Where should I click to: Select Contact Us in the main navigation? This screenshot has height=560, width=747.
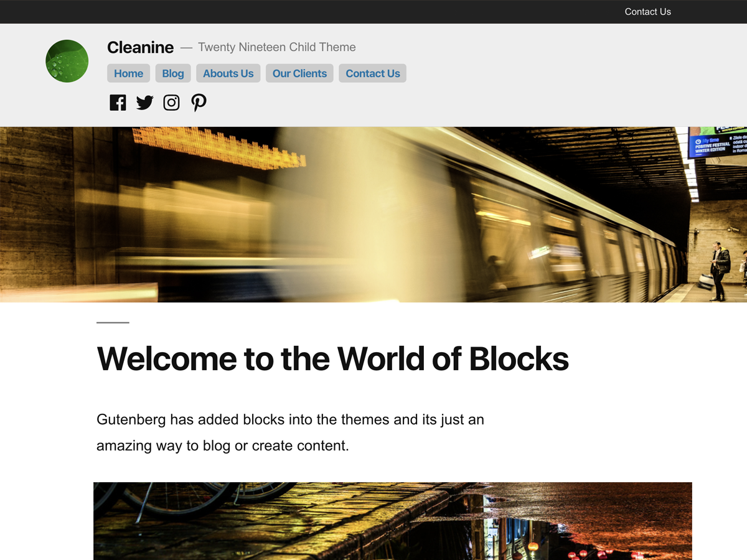(372, 73)
